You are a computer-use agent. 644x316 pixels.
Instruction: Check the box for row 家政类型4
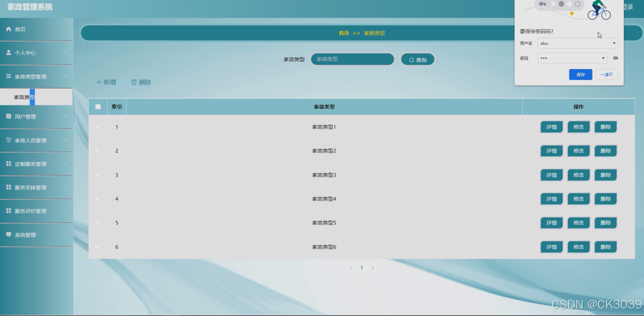coord(97,199)
